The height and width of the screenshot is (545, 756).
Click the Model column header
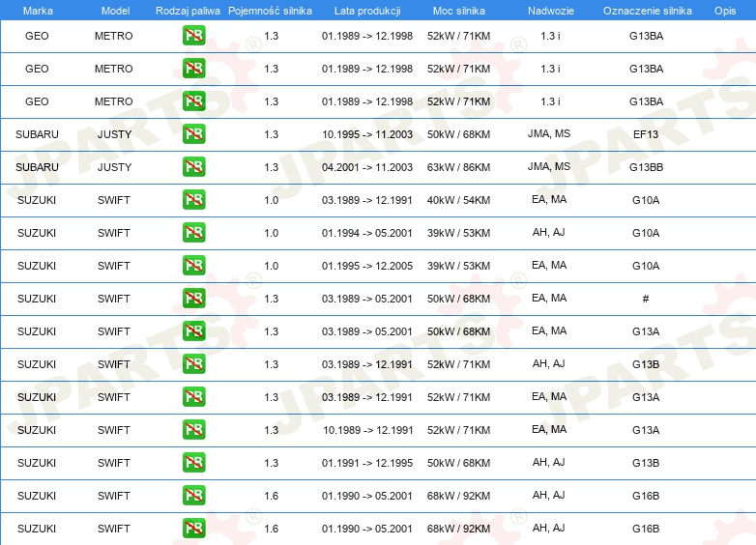click(115, 11)
